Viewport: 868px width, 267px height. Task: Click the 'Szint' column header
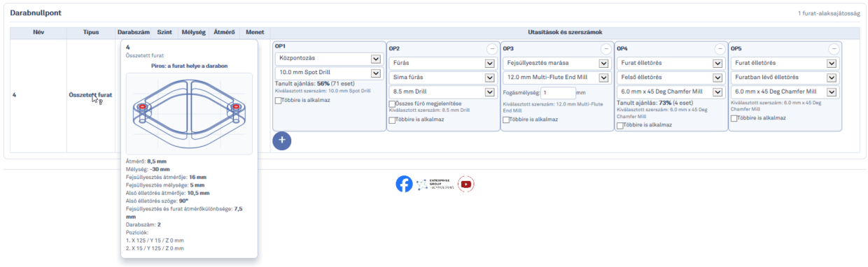[165, 32]
